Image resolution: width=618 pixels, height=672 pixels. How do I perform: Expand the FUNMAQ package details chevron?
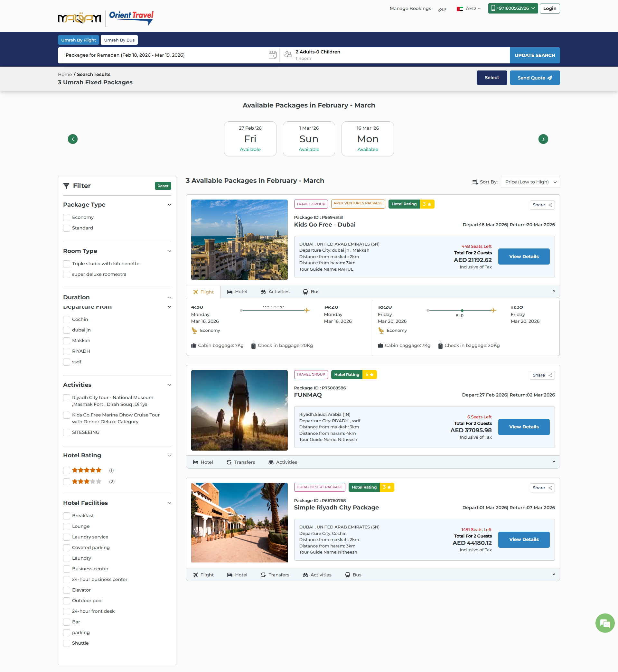pos(553,462)
